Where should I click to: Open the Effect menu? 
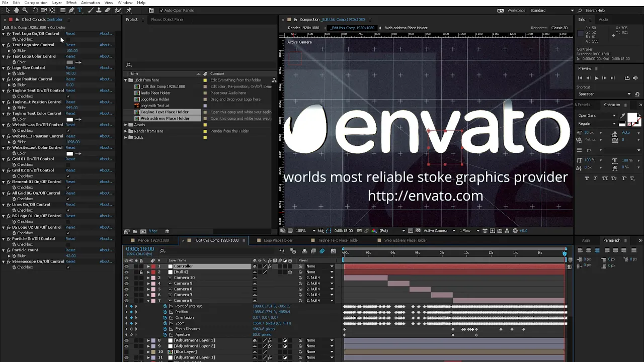(71, 3)
